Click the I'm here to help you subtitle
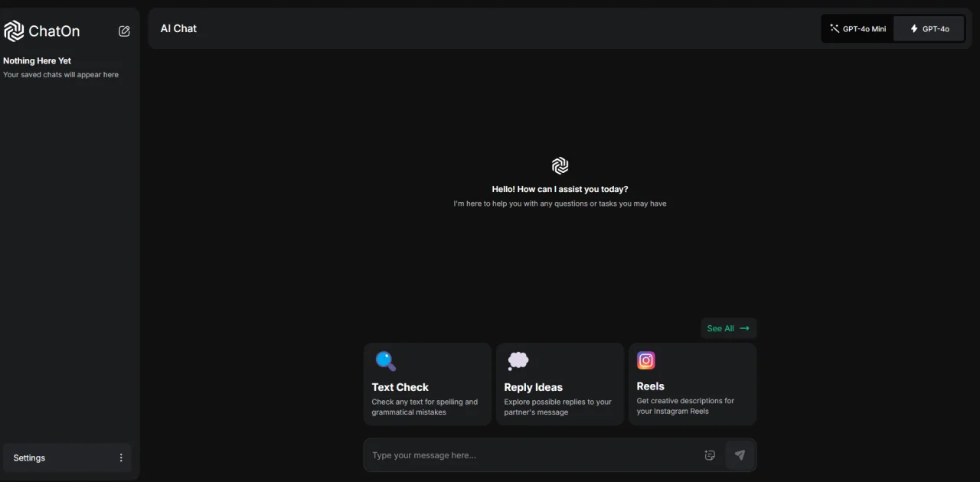The height and width of the screenshot is (482, 980). (560, 204)
